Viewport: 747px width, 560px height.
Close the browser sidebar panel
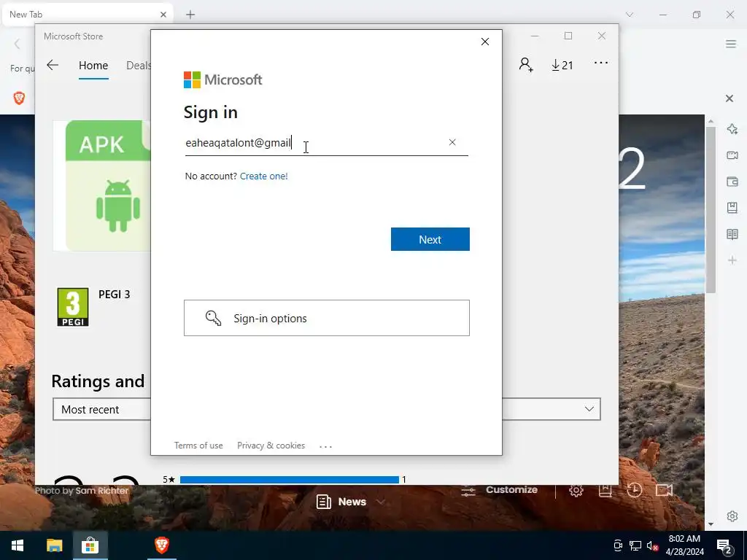point(729,98)
